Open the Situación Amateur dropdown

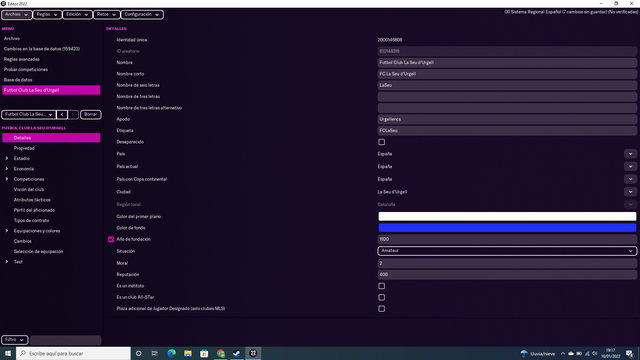(x=507, y=251)
